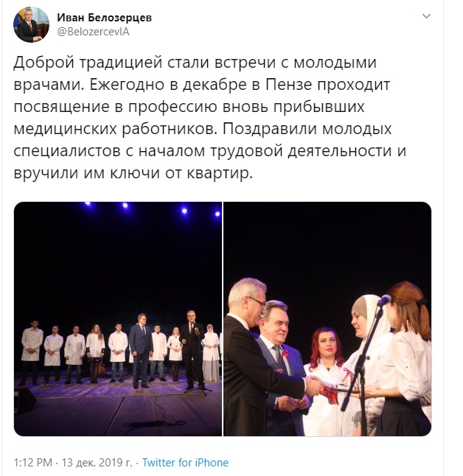Open Иван Белозерцев's profile avatar
Image resolution: width=463 pixels, height=476 pixels.
[x=31, y=24]
